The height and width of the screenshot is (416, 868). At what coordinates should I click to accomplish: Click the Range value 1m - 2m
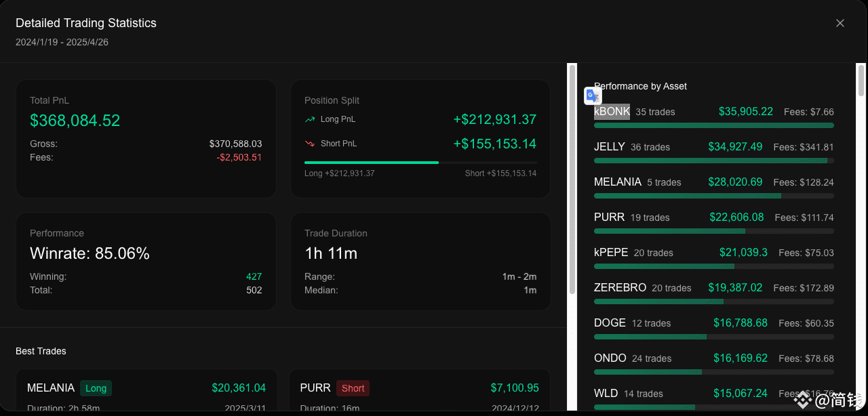point(519,276)
